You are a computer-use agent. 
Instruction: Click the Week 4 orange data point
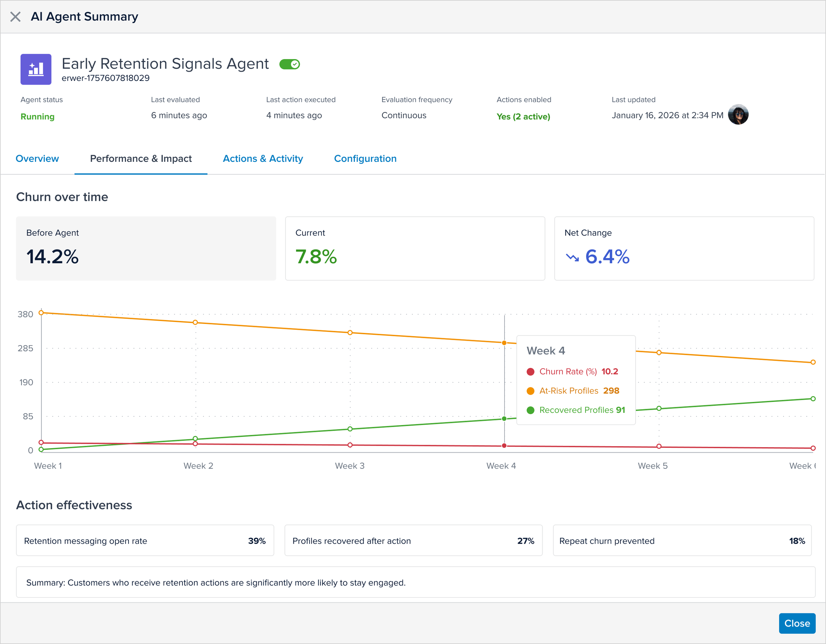(504, 343)
